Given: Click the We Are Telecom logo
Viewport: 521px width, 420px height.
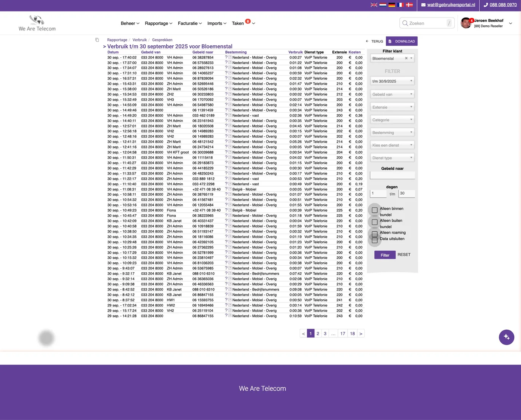Looking at the screenshot, I should click(37, 23).
